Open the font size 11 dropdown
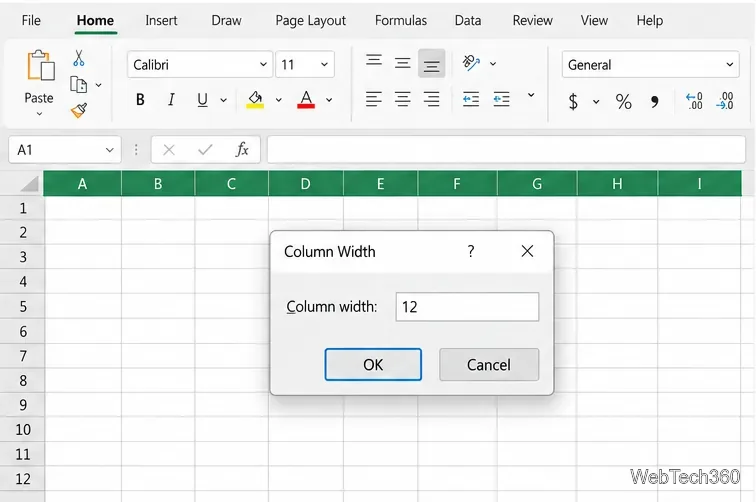 click(324, 65)
